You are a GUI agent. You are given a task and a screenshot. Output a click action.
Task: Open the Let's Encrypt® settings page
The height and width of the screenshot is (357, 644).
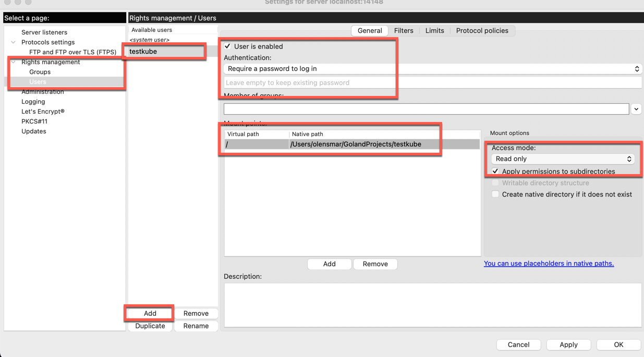pos(43,111)
